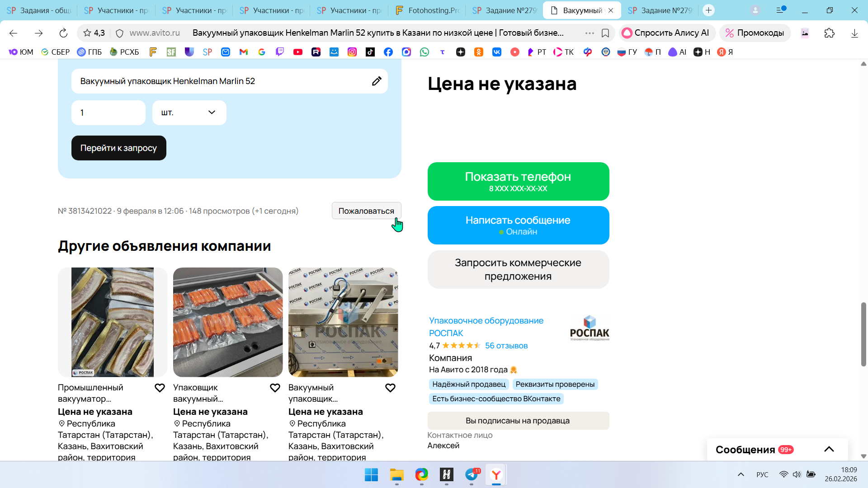Screen dimensions: 868x488
Task: Open the шт. units dropdown
Action: (189, 113)
